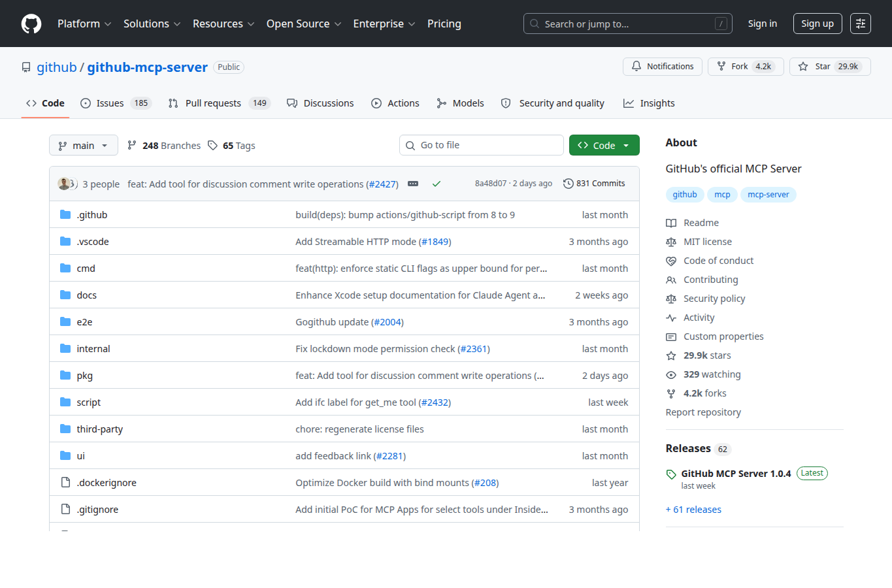Click the Report repository link
The image size is (892, 588).
[x=703, y=412]
